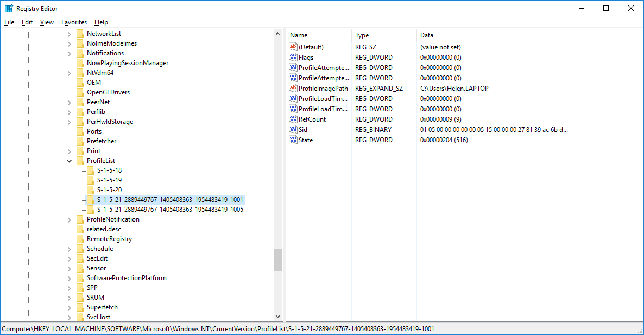Expand the PeerNet tree node
Screen dimensions: 644x335
[x=69, y=102]
